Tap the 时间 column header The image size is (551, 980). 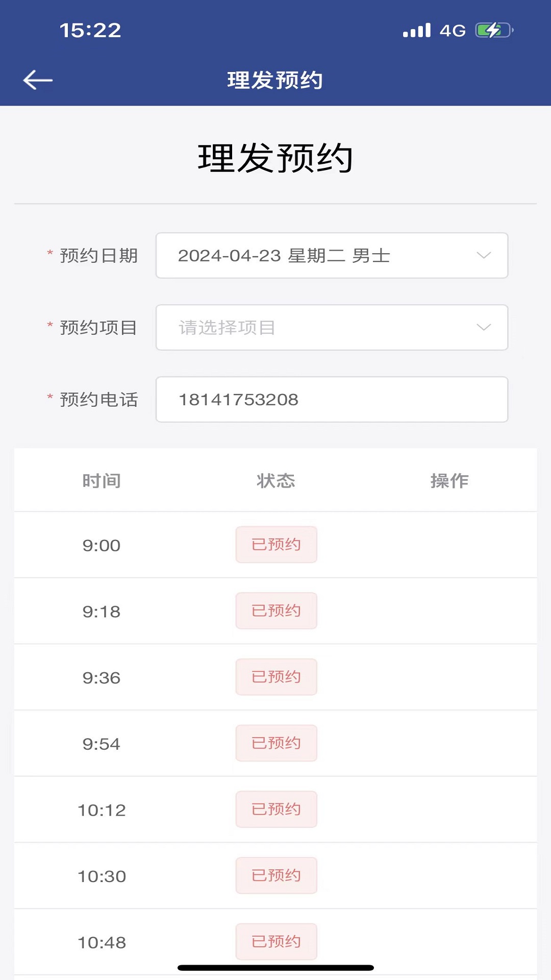102,481
